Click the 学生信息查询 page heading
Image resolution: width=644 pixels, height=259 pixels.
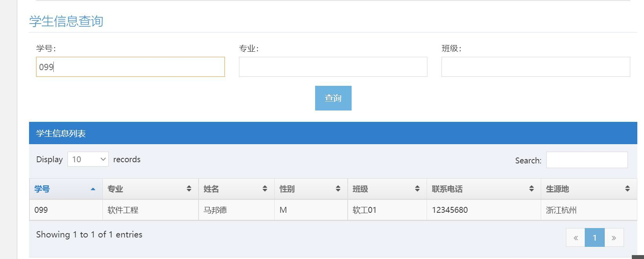click(x=66, y=21)
